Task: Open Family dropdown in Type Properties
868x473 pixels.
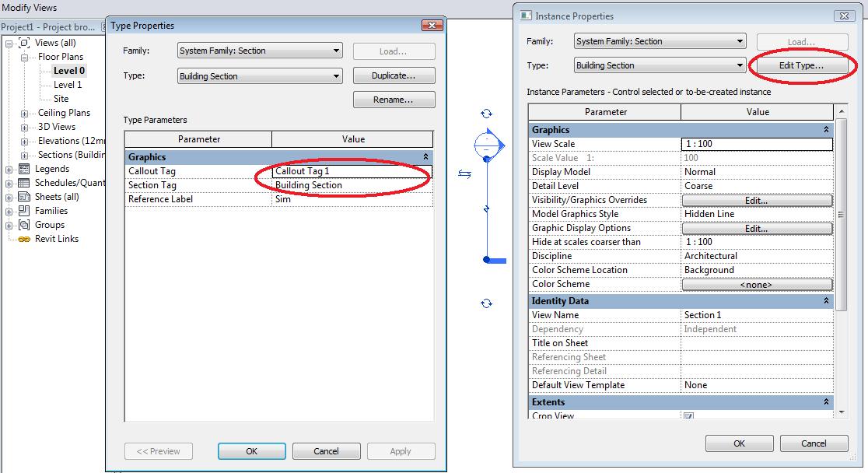Action: click(336, 51)
